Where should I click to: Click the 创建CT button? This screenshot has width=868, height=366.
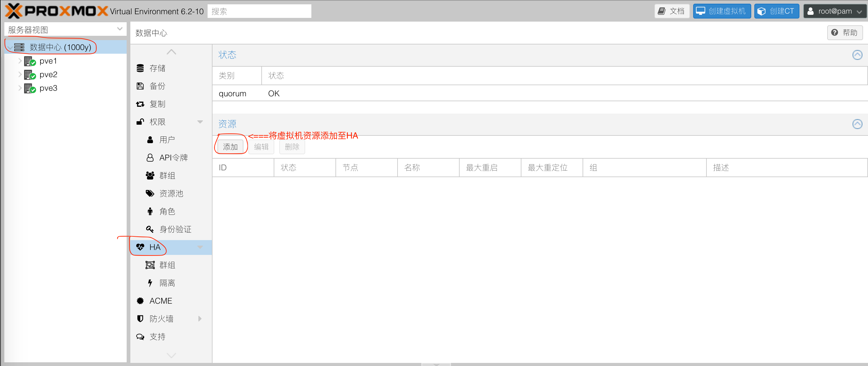pyautogui.click(x=776, y=11)
